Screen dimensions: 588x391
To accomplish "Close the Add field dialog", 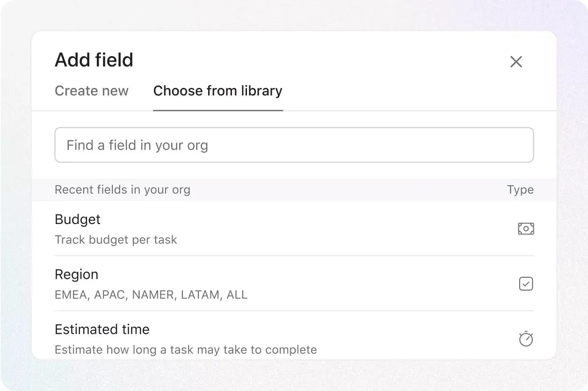I will click(515, 62).
